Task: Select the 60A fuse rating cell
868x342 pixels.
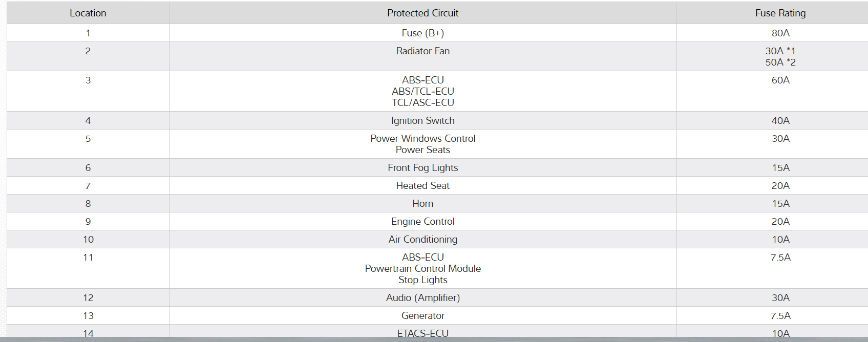Action: 780,80
